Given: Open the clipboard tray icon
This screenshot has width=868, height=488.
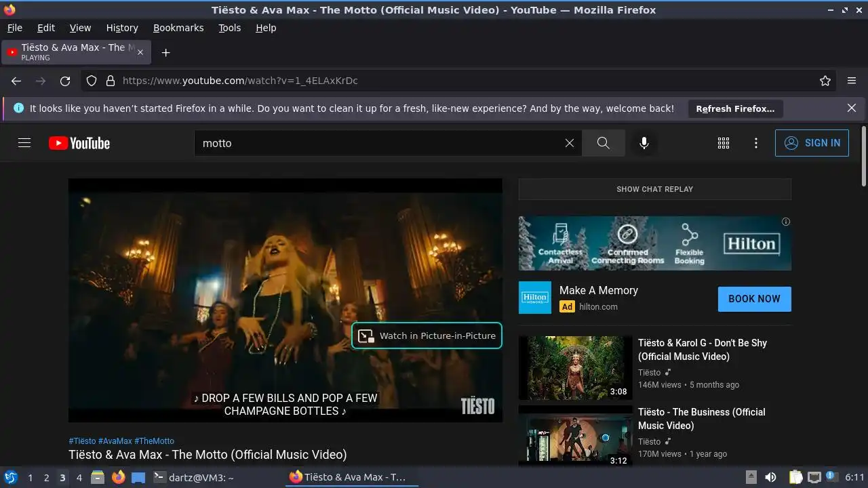Looking at the screenshot, I should 795,477.
